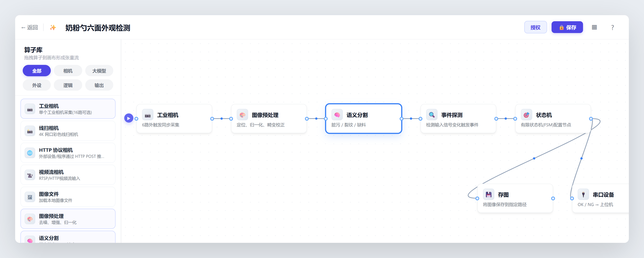This screenshot has height=258, width=644.
Task: Click input port of 存图 node
Action: point(477,198)
